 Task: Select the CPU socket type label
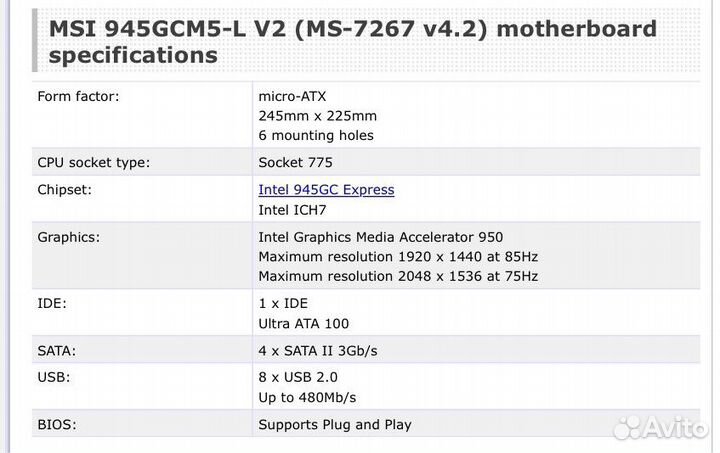[x=100, y=162]
